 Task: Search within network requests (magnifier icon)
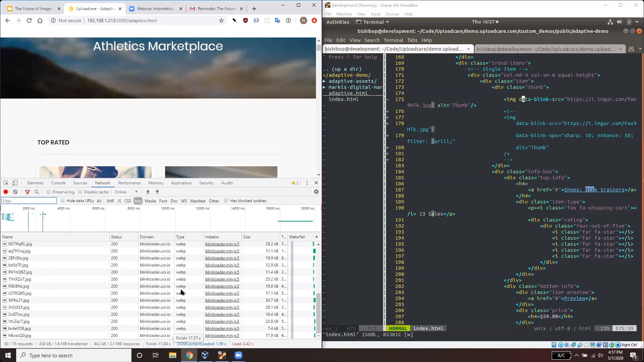[37, 192]
